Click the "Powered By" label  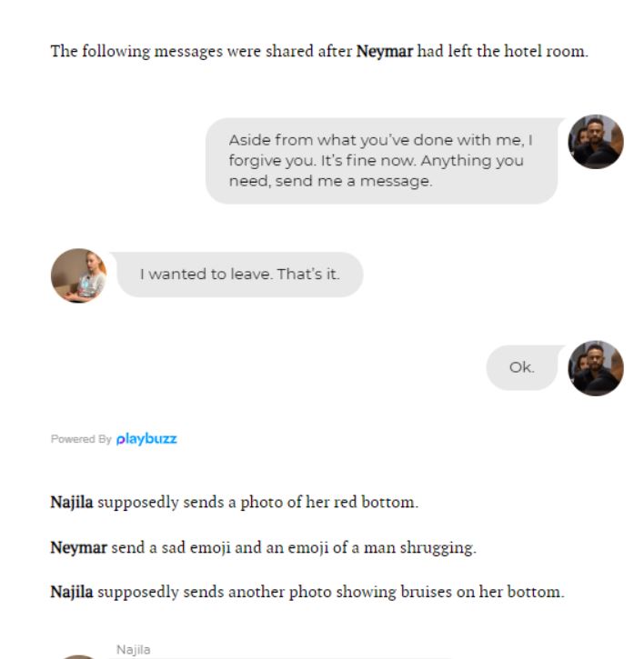point(81,440)
